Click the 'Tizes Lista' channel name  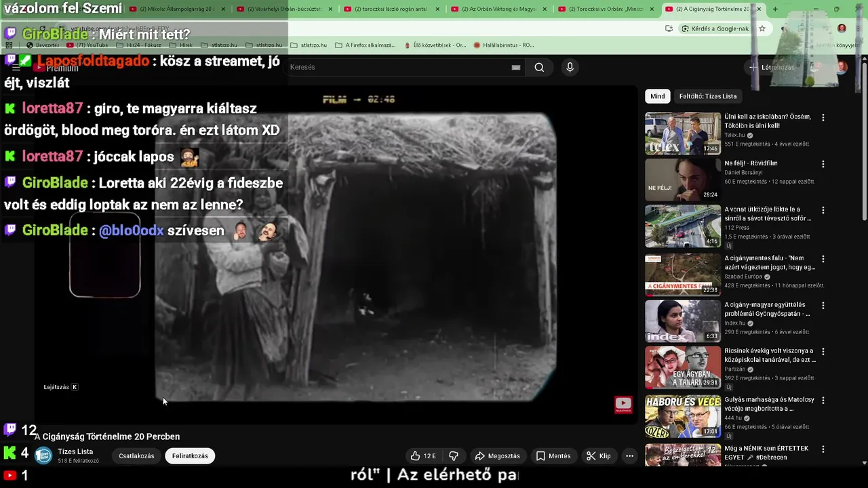(x=75, y=451)
